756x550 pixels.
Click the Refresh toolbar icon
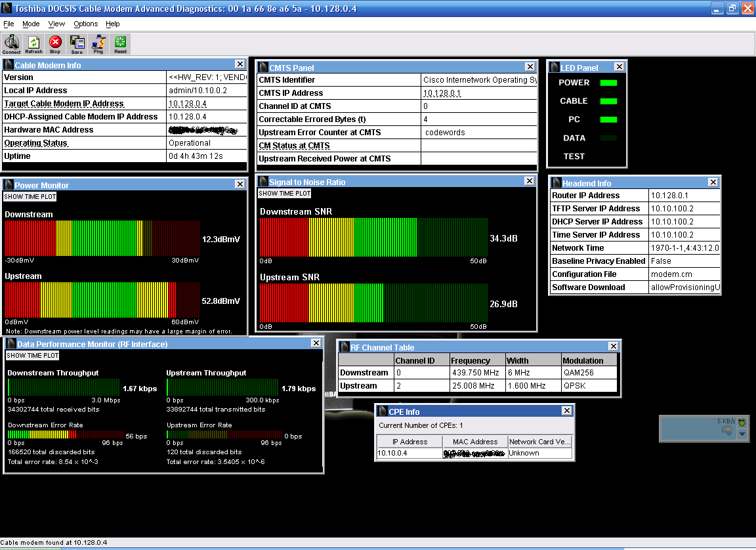point(33,44)
